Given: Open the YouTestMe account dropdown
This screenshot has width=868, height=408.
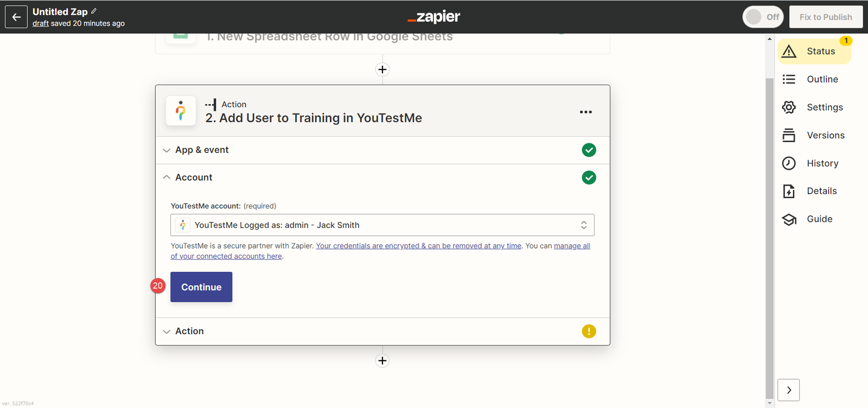Looking at the screenshot, I should coord(382,225).
